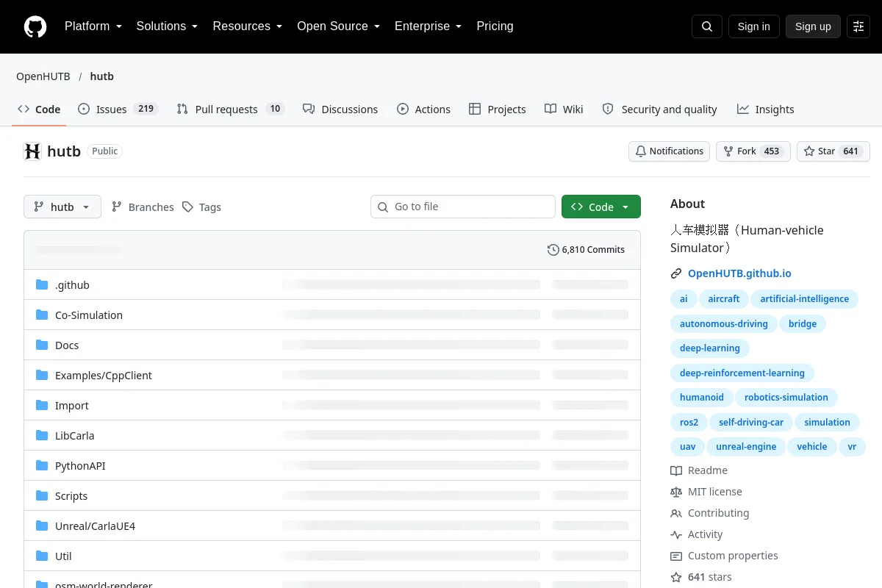Image resolution: width=882 pixels, height=588 pixels.
Task: Select the aircraft topic tag
Action: [x=723, y=299]
